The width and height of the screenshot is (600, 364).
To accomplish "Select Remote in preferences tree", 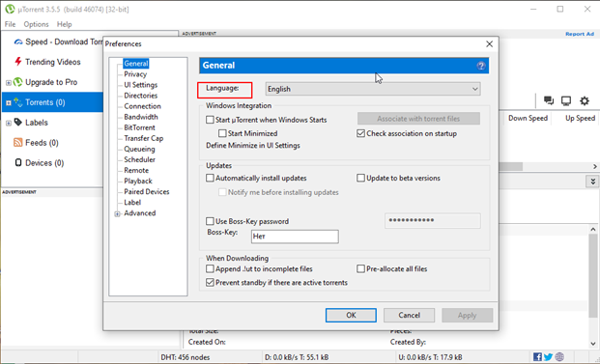I will [136, 171].
